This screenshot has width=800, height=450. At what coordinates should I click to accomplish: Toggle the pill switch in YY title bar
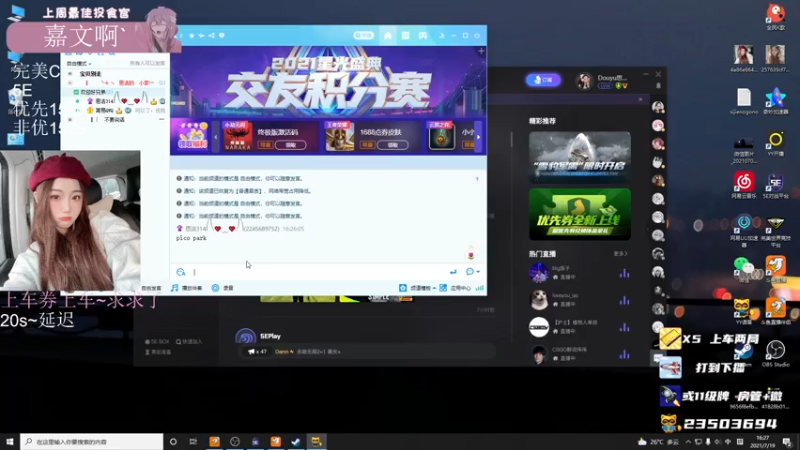click(x=363, y=35)
